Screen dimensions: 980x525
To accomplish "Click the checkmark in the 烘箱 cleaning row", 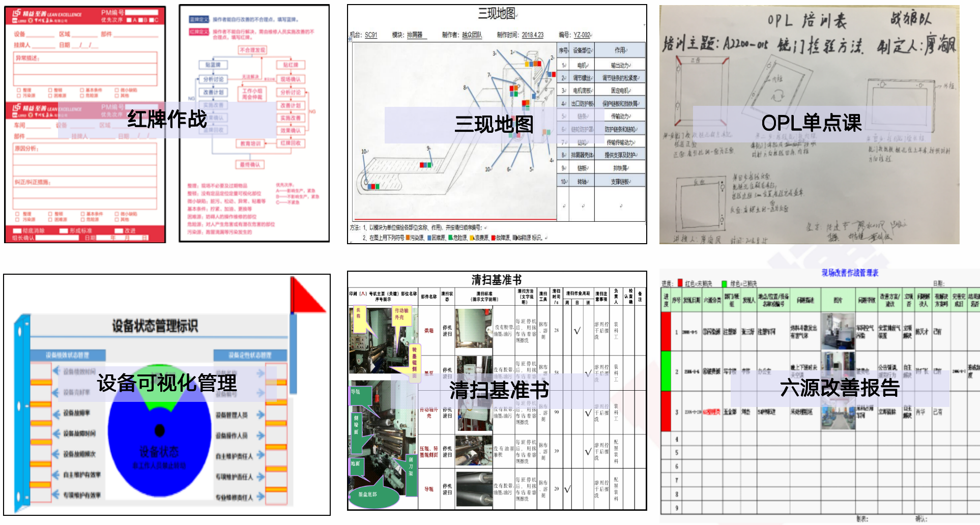I will click(577, 331).
